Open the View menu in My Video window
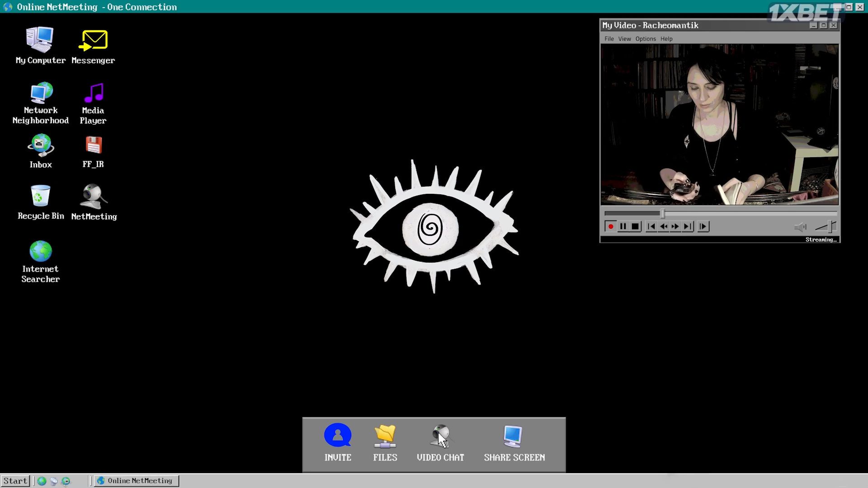The height and width of the screenshot is (488, 868). click(x=624, y=39)
